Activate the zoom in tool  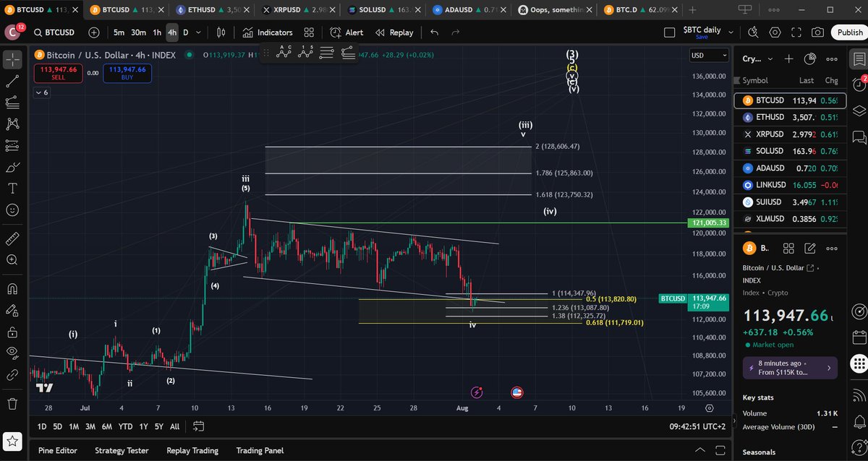12,260
